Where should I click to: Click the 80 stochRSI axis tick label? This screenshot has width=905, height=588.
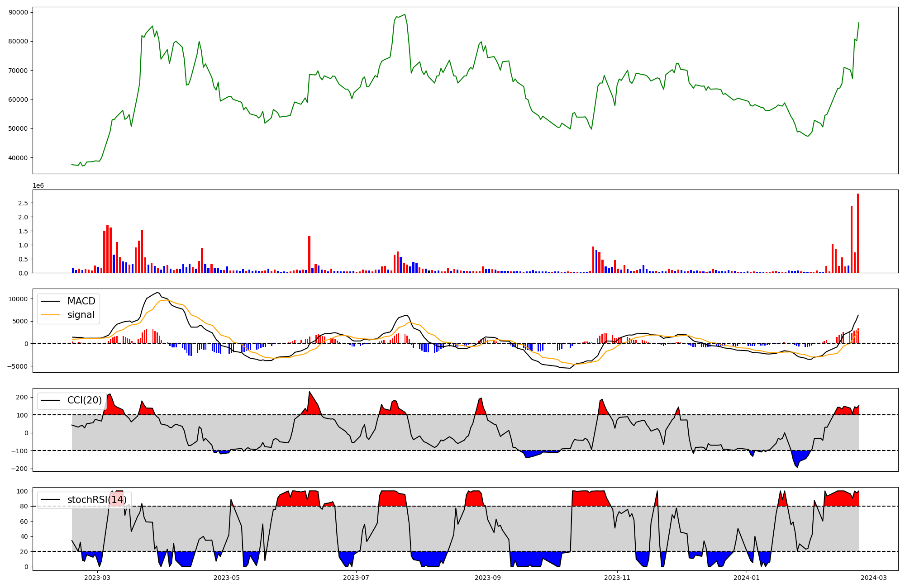pos(24,506)
